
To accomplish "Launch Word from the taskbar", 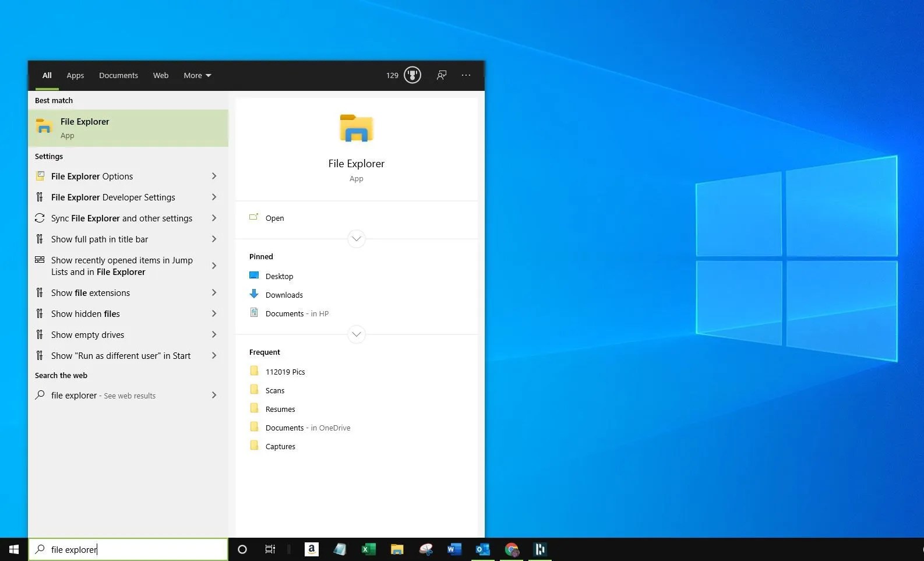I will point(454,549).
